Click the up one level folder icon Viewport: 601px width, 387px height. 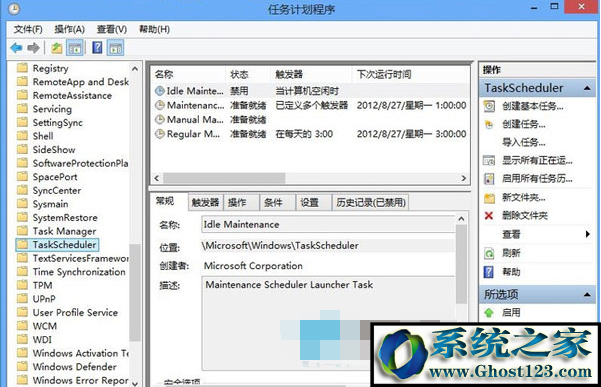pyautogui.click(x=57, y=48)
